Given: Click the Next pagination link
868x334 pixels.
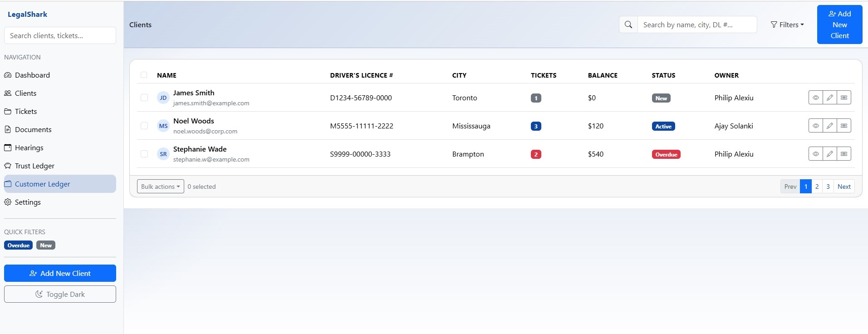Looking at the screenshot, I should click(844, 187).
